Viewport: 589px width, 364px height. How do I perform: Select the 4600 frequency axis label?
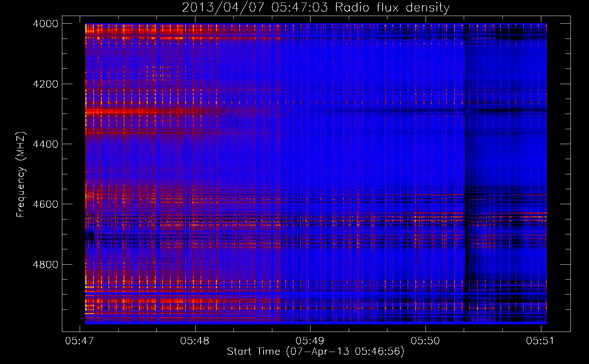tap(46, 204)
